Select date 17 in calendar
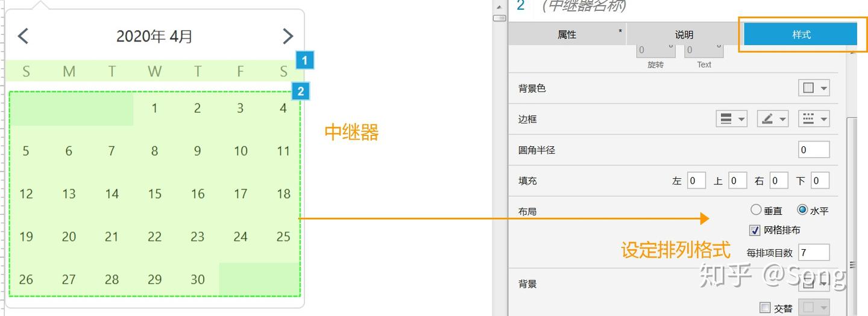The image size is (868, 316). 241,194
